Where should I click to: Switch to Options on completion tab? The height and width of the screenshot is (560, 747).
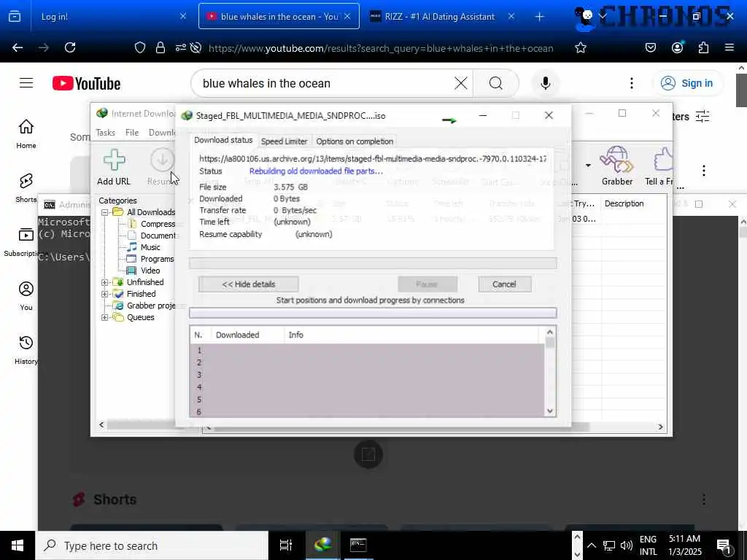tap(355, 141)
